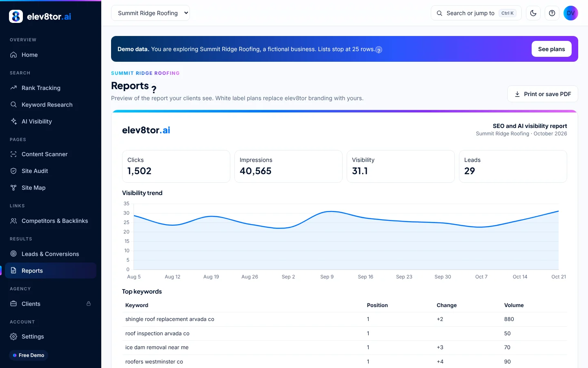Click the See plans button

(551, 49)
